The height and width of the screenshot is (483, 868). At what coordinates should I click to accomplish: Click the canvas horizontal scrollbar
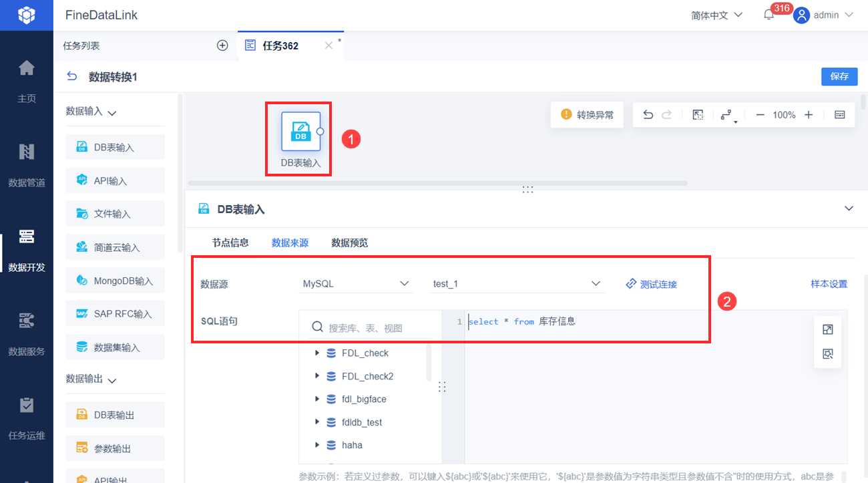(x=438, y=182)
